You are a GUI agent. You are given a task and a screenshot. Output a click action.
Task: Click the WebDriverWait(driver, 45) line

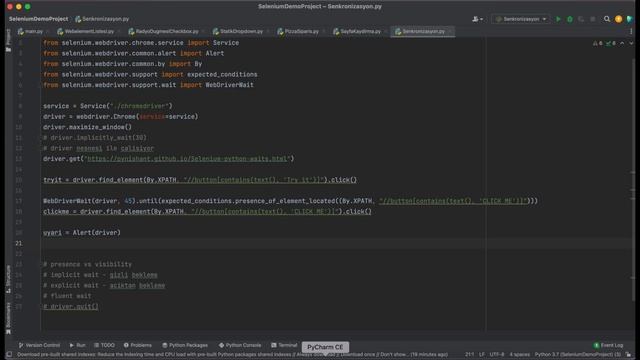pyautogui.click(x=291, y=201)
